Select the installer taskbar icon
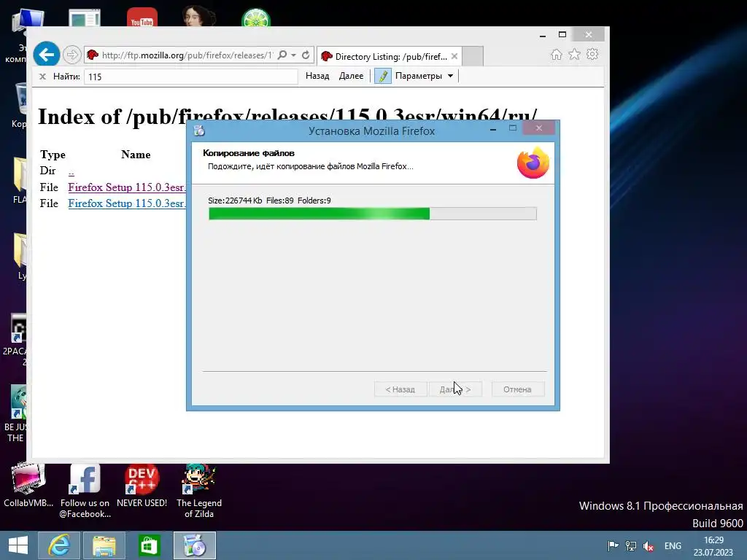This screenshot has height=560, width=747. (194, 545)
